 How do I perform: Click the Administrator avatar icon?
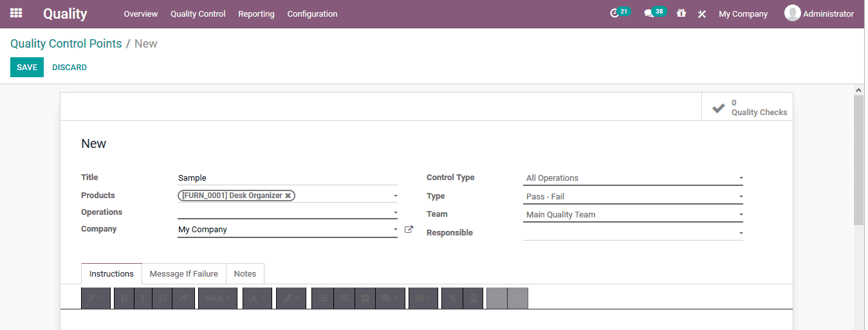[x=792, y=14]
